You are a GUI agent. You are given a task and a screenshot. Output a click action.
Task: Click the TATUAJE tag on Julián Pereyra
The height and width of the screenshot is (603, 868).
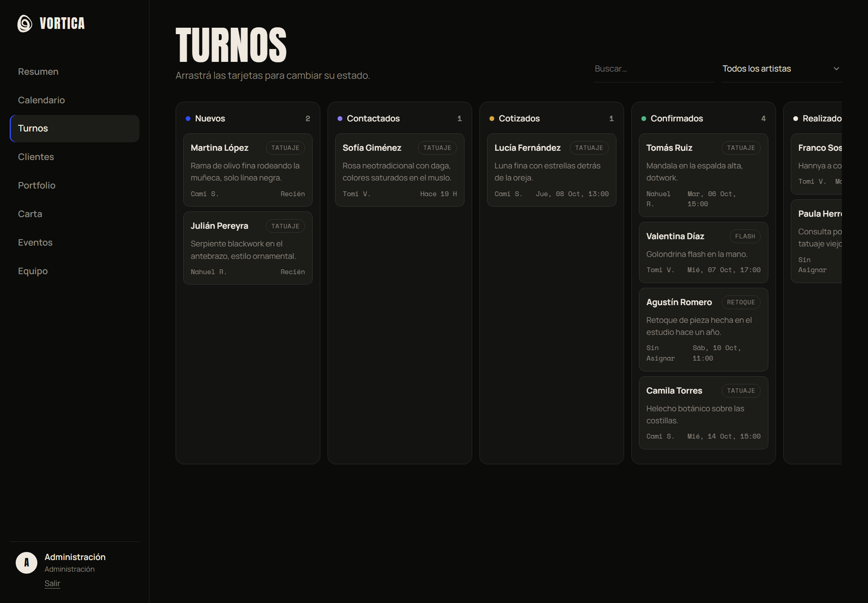pos(285,226)
